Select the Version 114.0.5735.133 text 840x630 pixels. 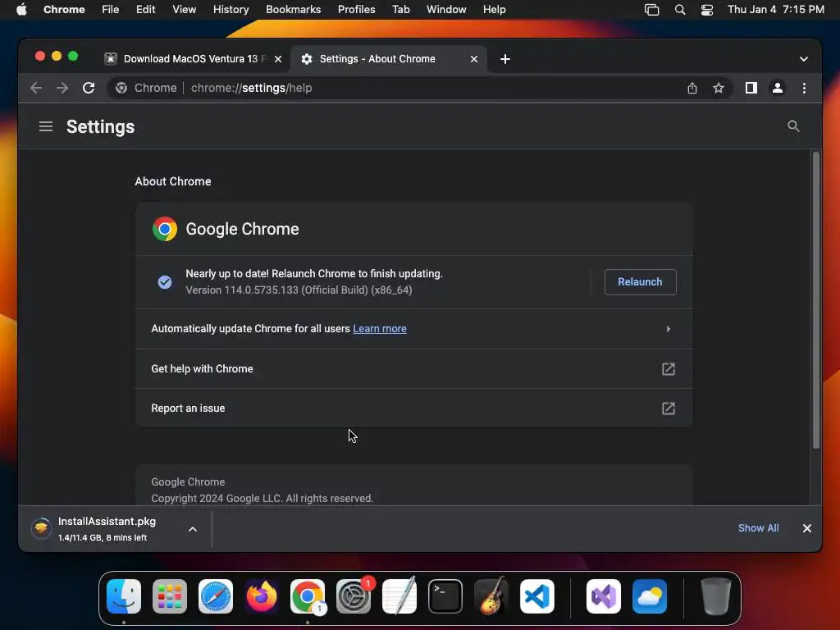point(299,290)
